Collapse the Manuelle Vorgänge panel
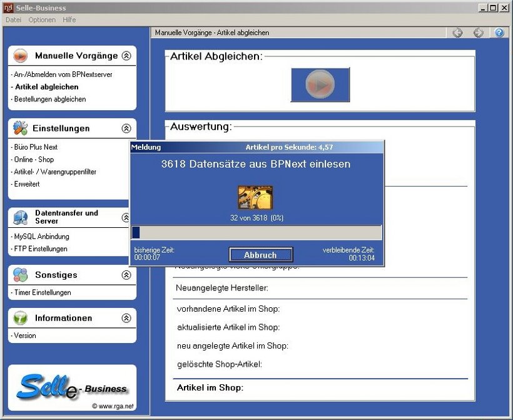Screen dimensions: 513x420 pyautogui.click(x=126, y=56)
